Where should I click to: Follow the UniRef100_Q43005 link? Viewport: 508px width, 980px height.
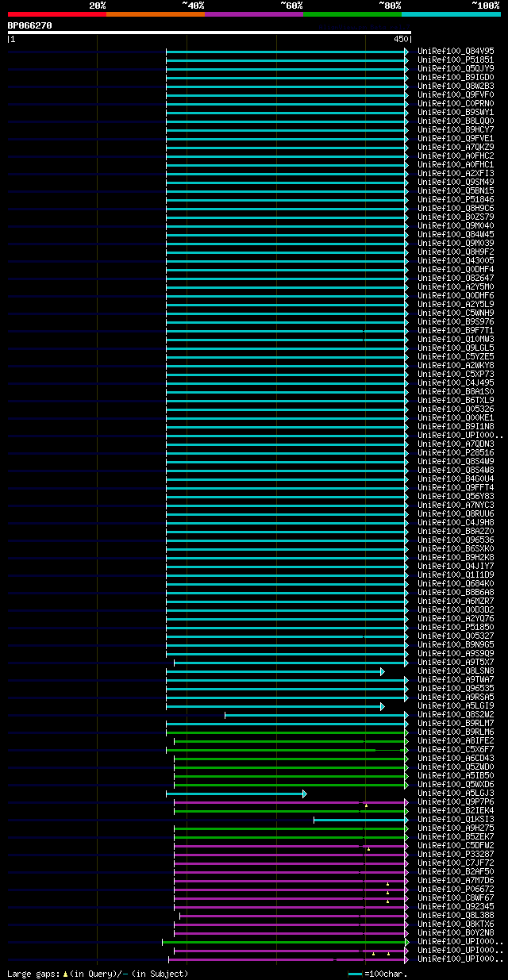456,260
